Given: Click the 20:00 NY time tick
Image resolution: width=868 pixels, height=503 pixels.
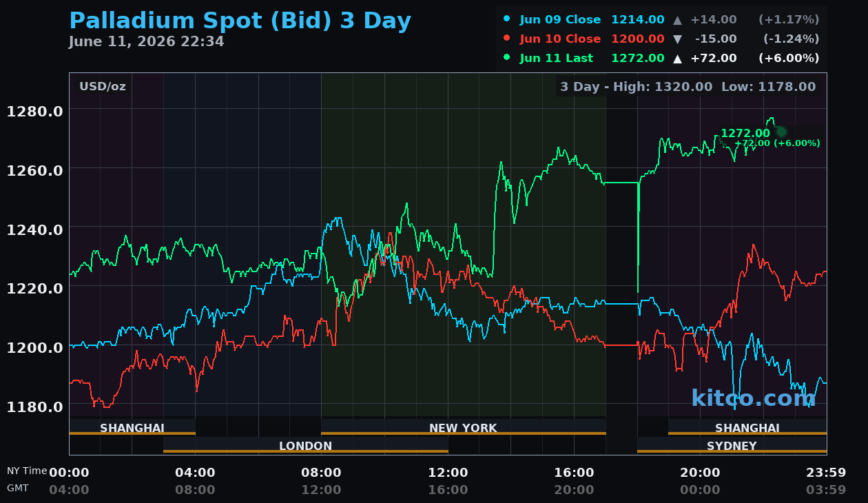Looking at the screenshot, I should click(700, 473).
